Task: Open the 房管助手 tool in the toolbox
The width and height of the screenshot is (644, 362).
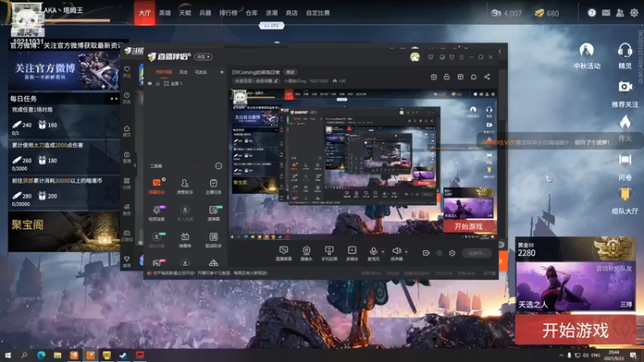Action: [x=185, y=186]
